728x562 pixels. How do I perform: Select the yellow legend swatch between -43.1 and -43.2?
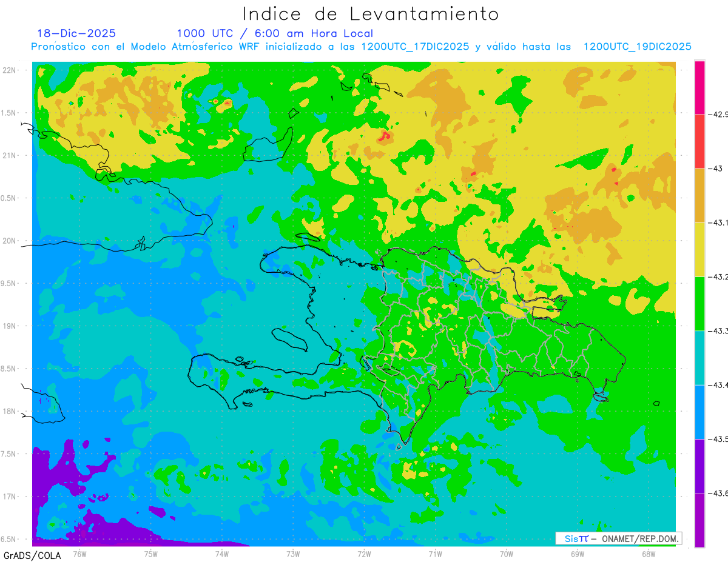pos(699,250)
